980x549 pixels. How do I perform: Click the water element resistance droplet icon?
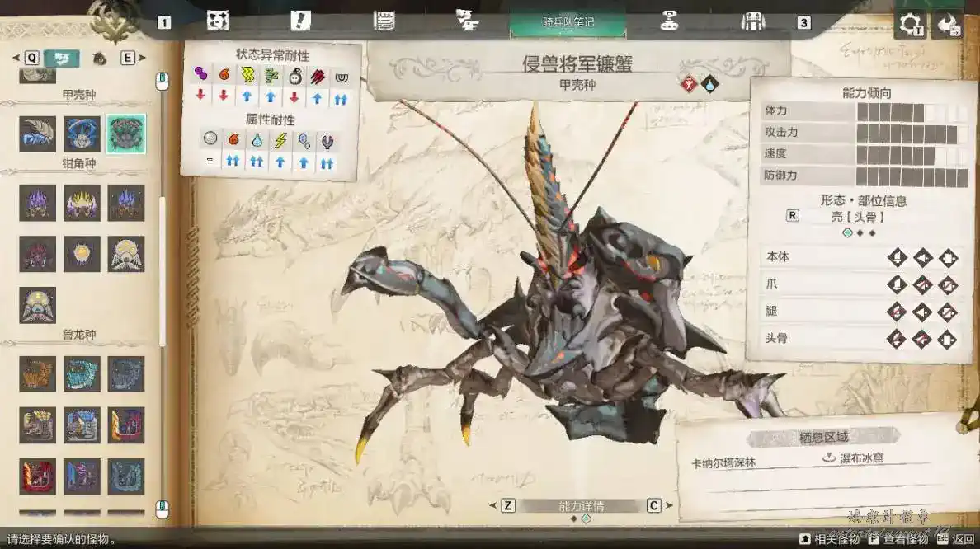pos(257,140)
